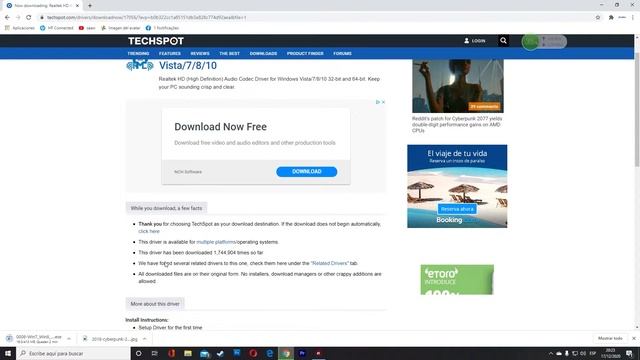The width and height of the screenshot is (640, 360).
Task: Click the browser forward arrow
Action: [x=18, y=18]
